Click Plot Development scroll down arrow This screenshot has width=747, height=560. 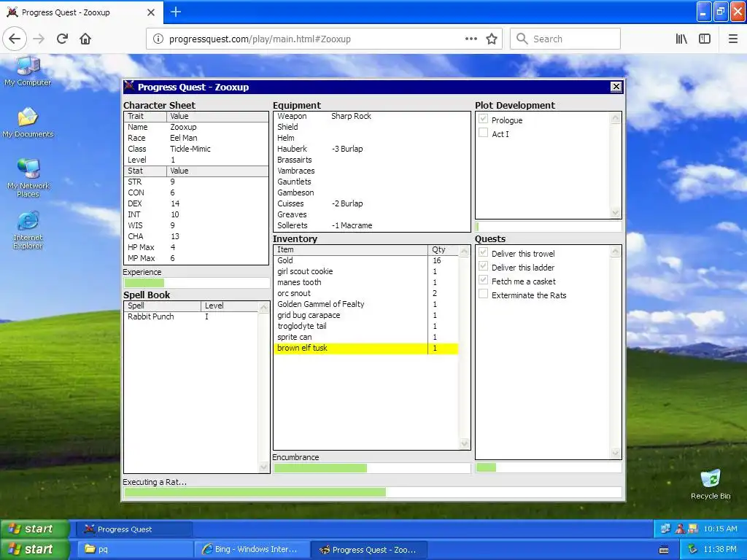tap(616, 213)
